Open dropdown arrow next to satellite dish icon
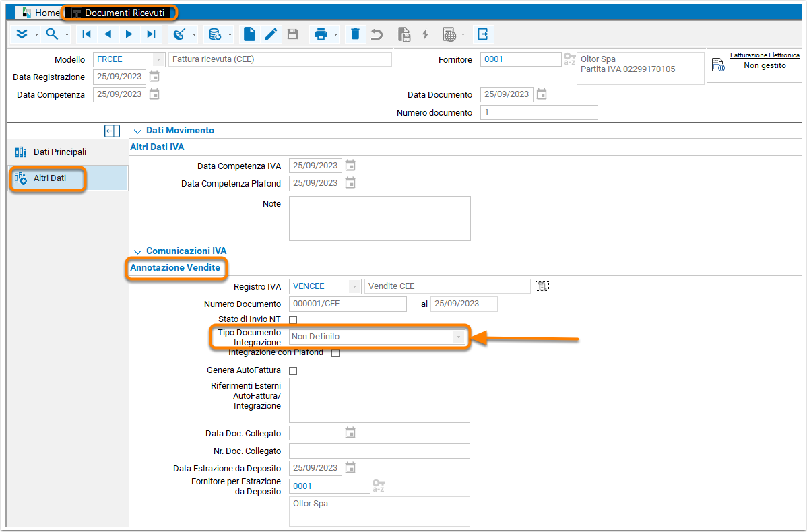The image size is (807, 532). [195, 35]
